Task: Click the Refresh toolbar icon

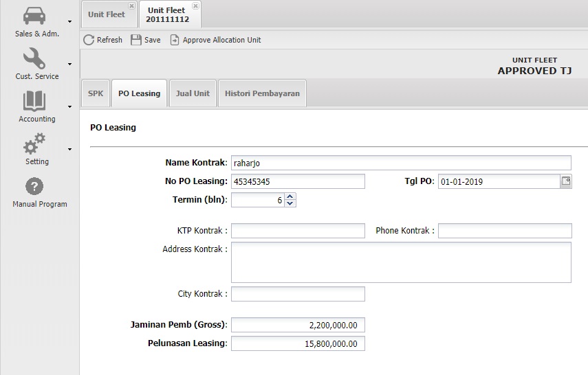Action: pyautogui.click(x=89, y=40)
